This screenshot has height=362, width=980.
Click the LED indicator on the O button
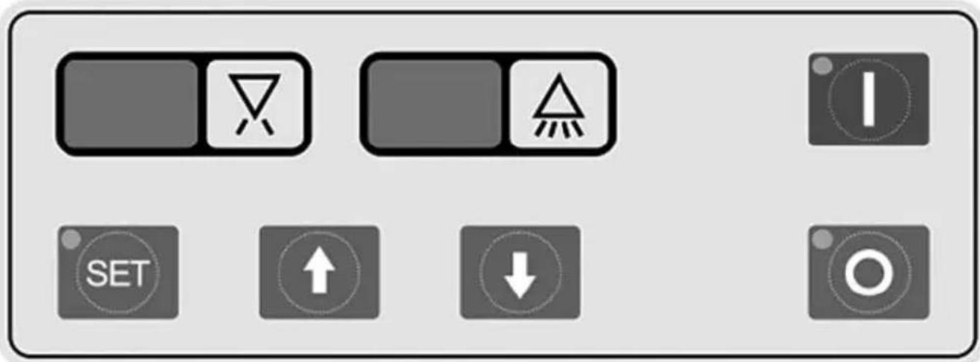[822, 239]
